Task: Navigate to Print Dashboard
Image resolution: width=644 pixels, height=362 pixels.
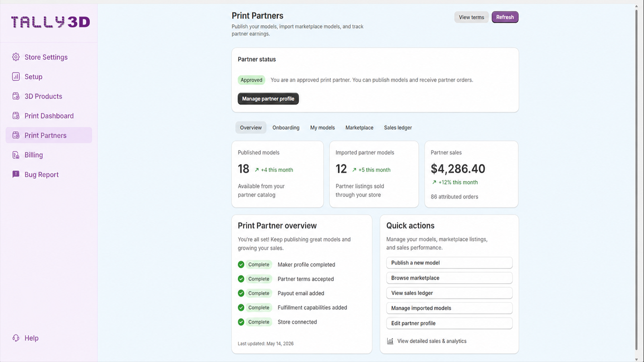Action: point(49,116)
